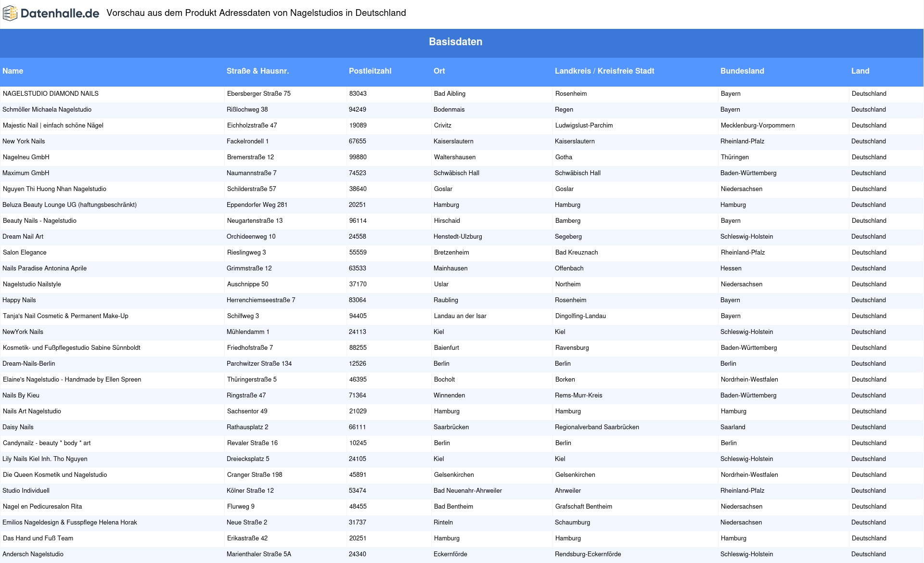Select the Nagelstudio Nailstyle entry
The width and height of the screenshot is (924, 563).
[32, 284]
